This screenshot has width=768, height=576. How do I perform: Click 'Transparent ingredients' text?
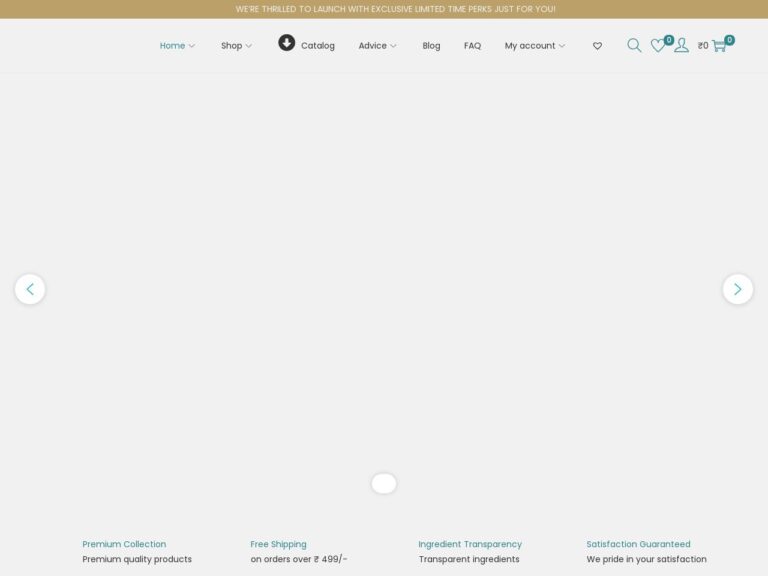point(469,559)
